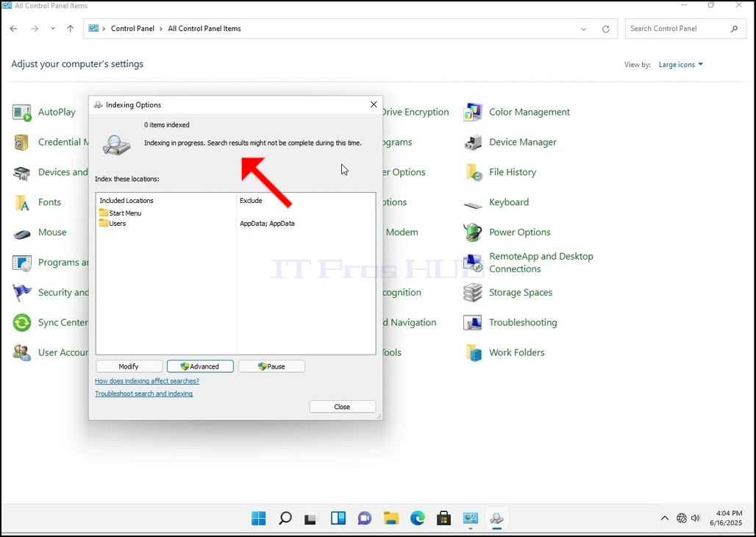Pause indexing with the Pause button
Viewport: 756px width, 537px height.
click(271, 366)
